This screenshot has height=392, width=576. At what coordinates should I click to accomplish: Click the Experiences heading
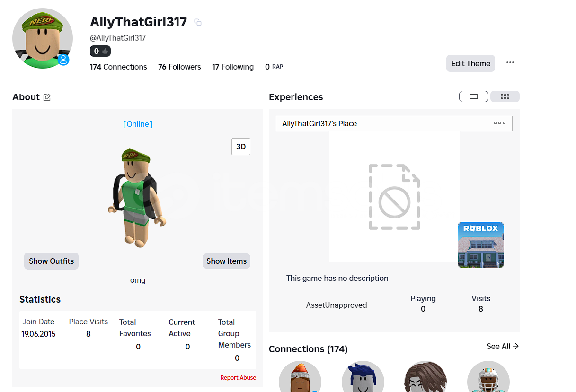click(x=296, y=97)
